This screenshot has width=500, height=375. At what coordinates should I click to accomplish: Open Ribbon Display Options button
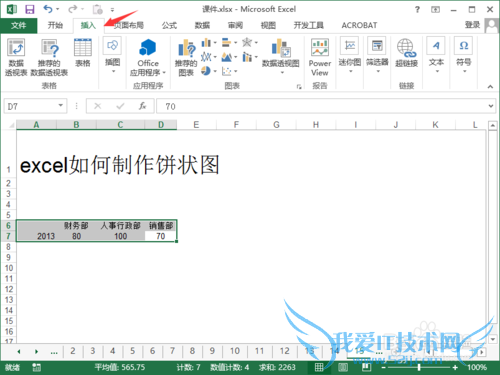(435, 9)
